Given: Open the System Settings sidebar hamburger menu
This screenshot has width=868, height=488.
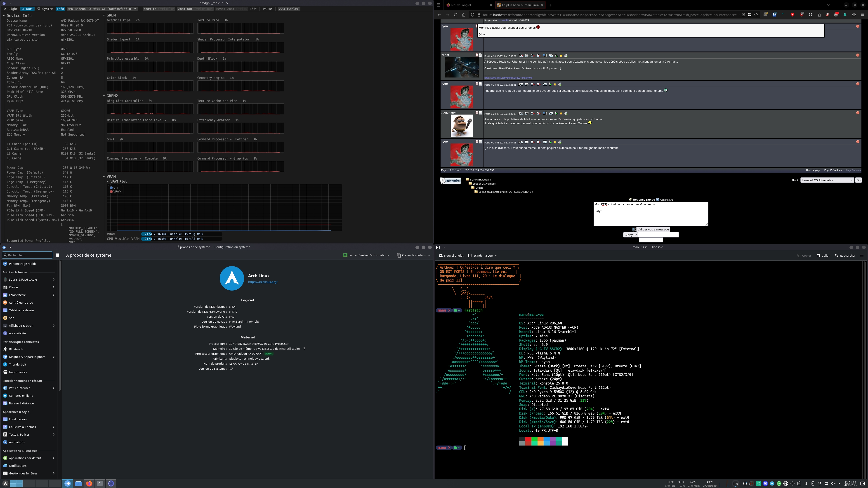Looking at the screenshot, I should coord(57,255).
